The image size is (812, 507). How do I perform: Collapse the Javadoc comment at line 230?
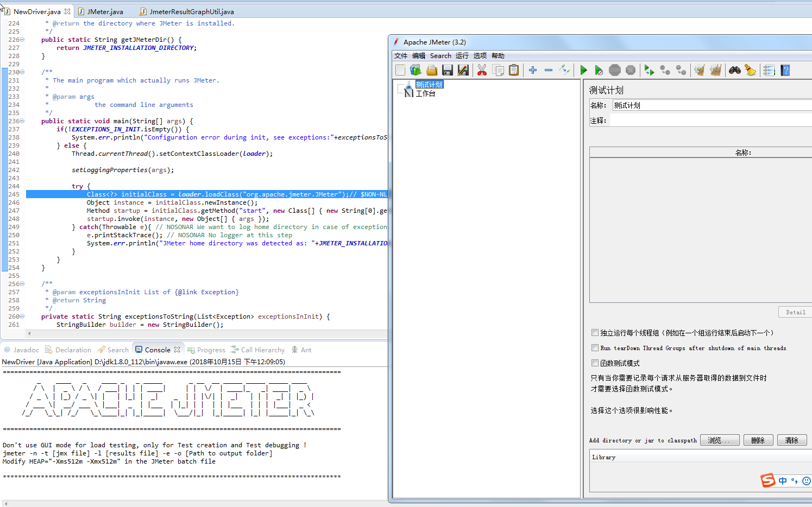[x=22, y=72]
